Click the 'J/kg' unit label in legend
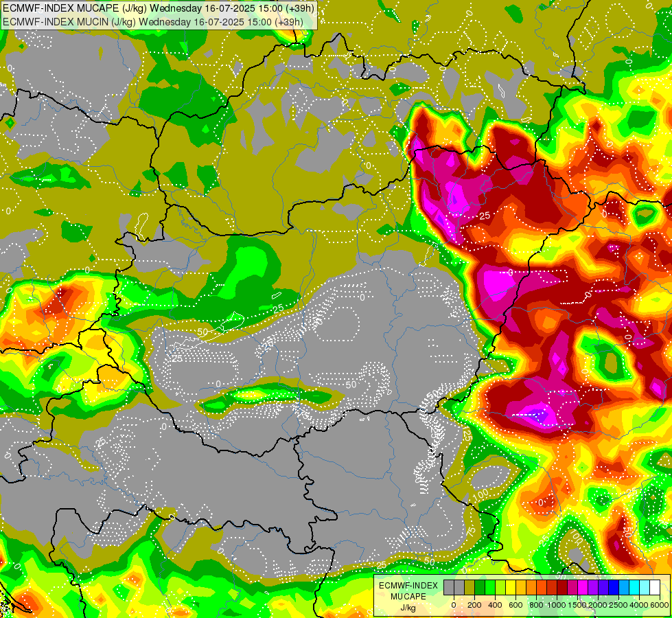This screenshot has height=618, width=672. pyautogui.click(x=408, y=608)
